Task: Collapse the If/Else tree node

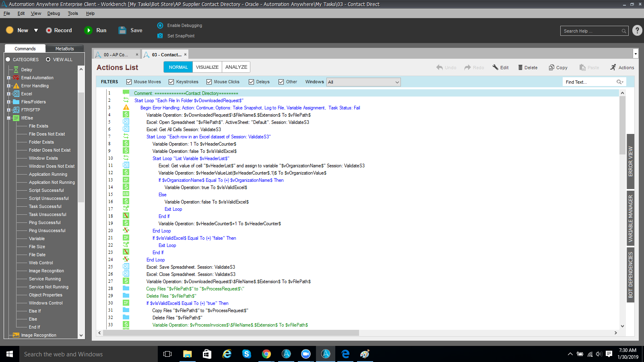Action: point(8,118)
